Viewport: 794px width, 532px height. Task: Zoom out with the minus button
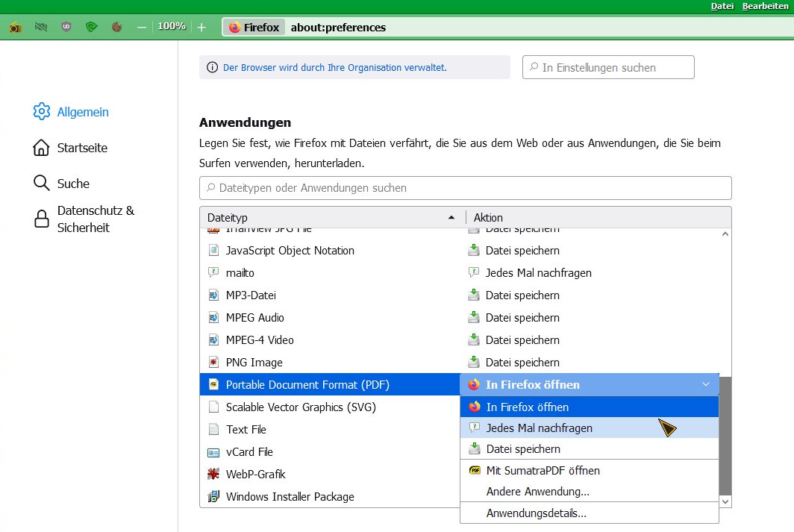[141, 28]
